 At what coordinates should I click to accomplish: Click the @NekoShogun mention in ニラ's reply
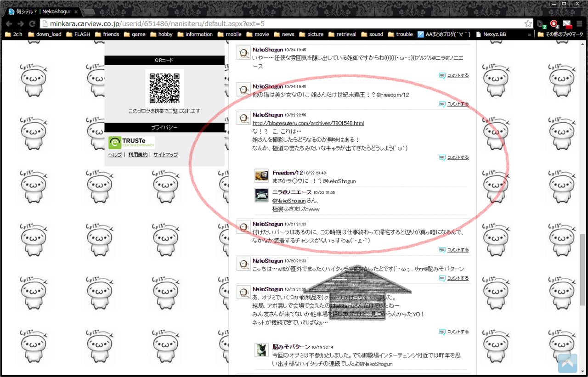(x=289, y=201)
